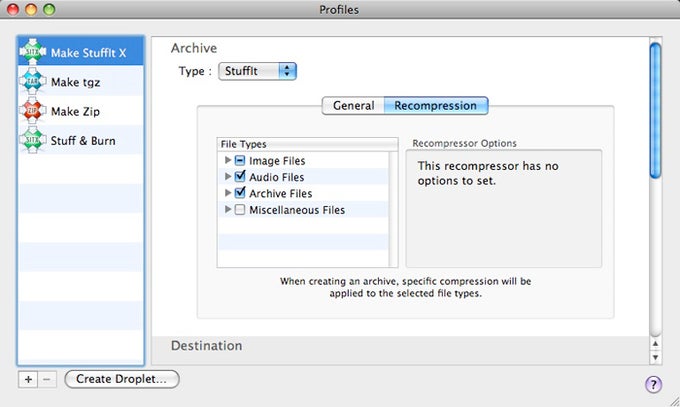Click the scrollbar up arrow
The image size is (680, 407).
tap(655, 344)
